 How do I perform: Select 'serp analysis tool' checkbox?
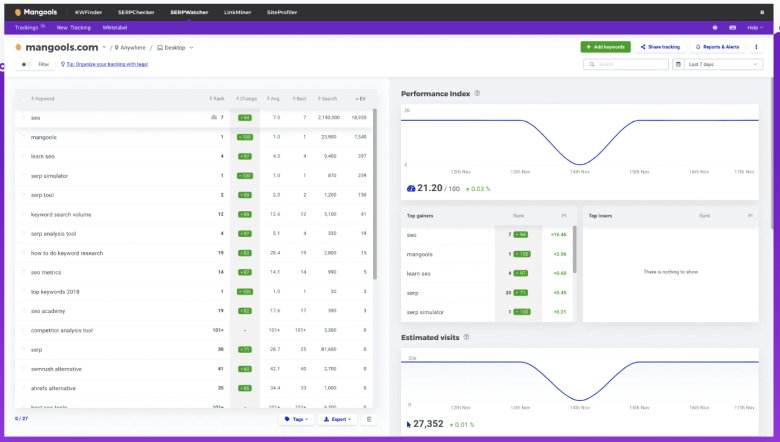pos(23,234)
